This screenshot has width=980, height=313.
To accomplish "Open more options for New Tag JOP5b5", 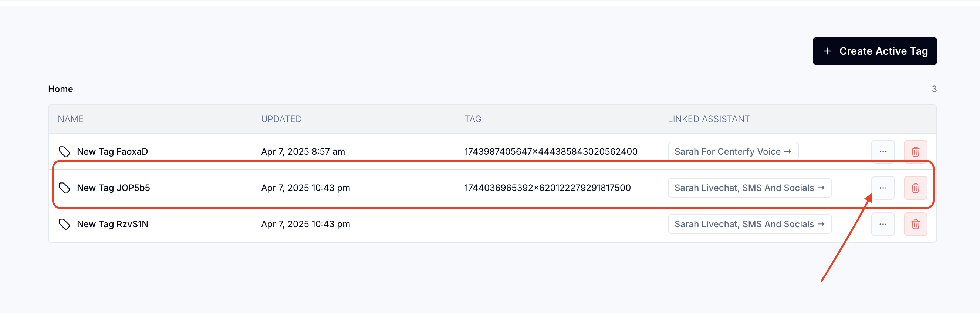I will (883, 188).
